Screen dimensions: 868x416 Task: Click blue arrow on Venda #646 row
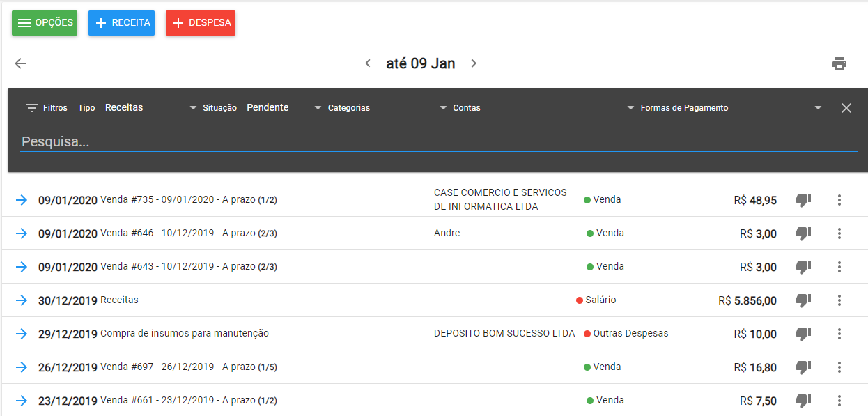pos(22,233)
